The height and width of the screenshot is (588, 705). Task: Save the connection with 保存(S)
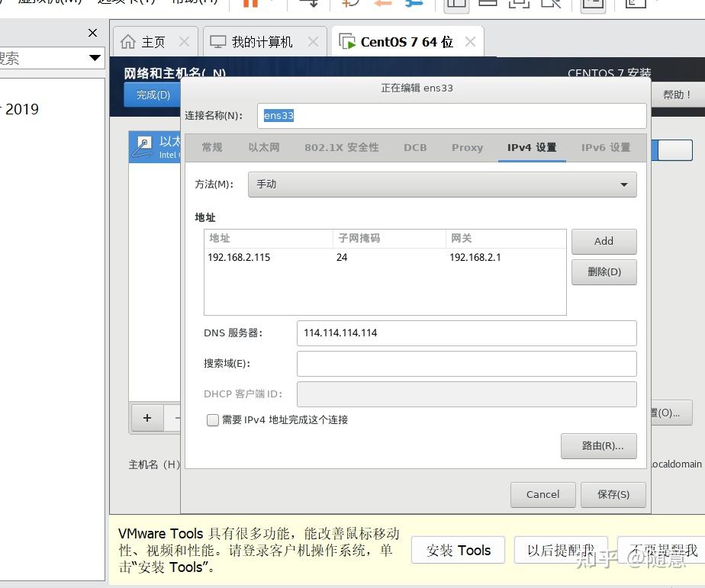pos(613,494)
